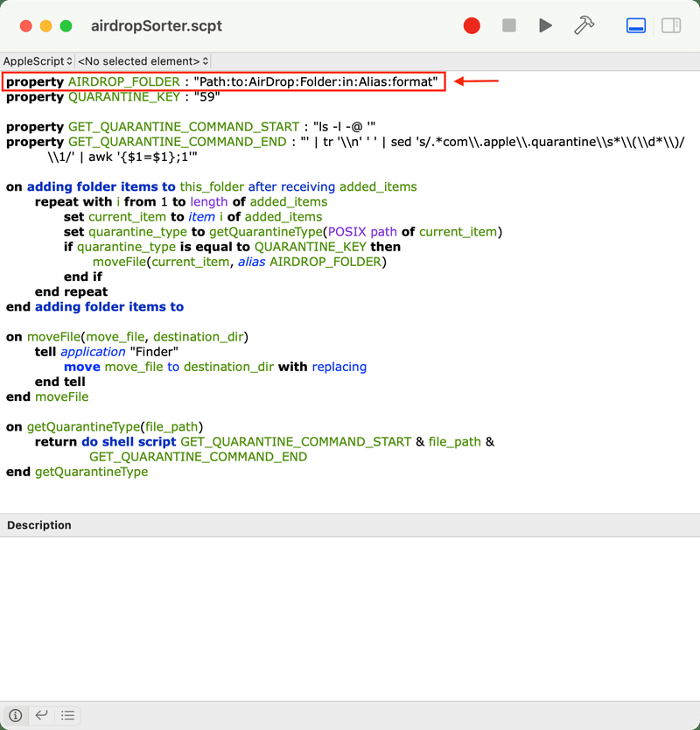
Task: Click the 'end moveFile' line
Action: (47, 397)
